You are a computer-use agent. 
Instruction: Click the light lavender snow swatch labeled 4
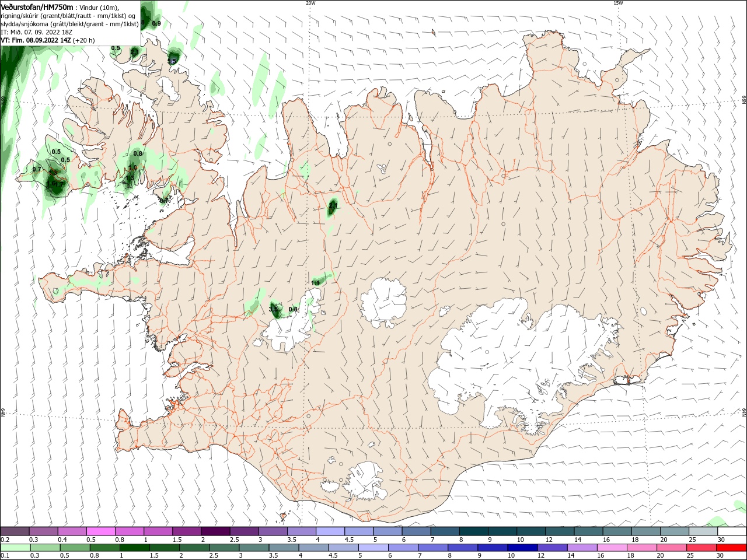330,531
